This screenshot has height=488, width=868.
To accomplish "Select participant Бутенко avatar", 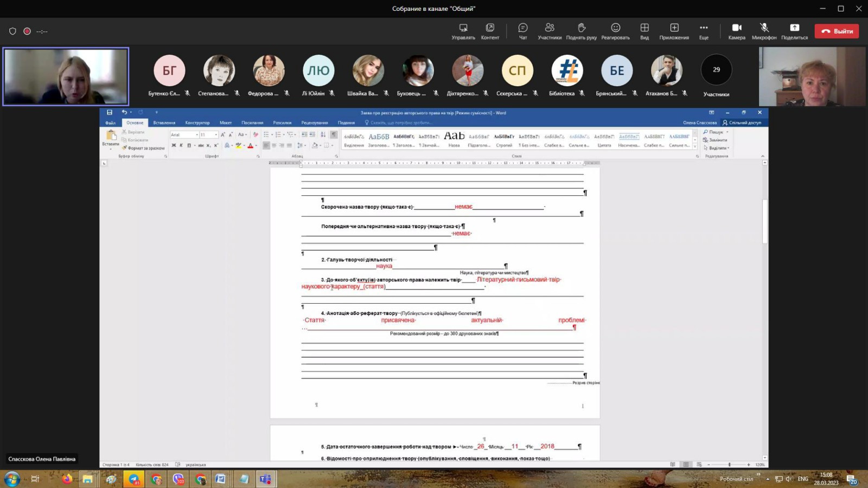I will point(169,70).
